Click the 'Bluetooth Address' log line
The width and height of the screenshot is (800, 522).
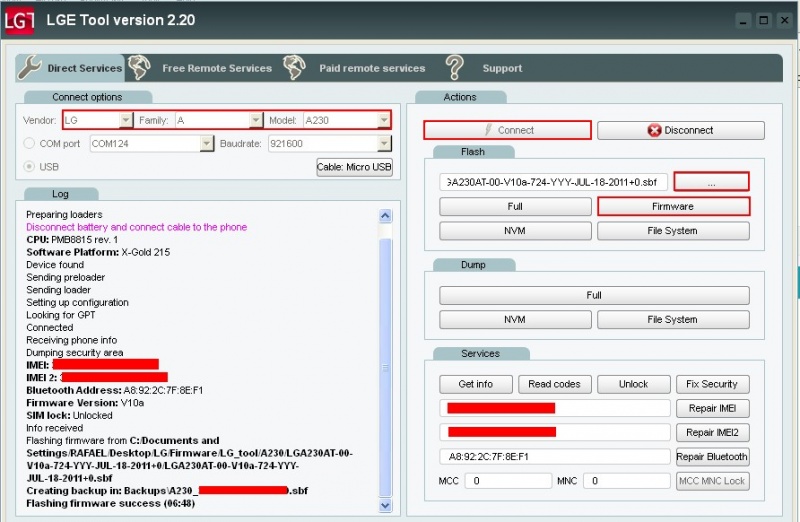115,390
